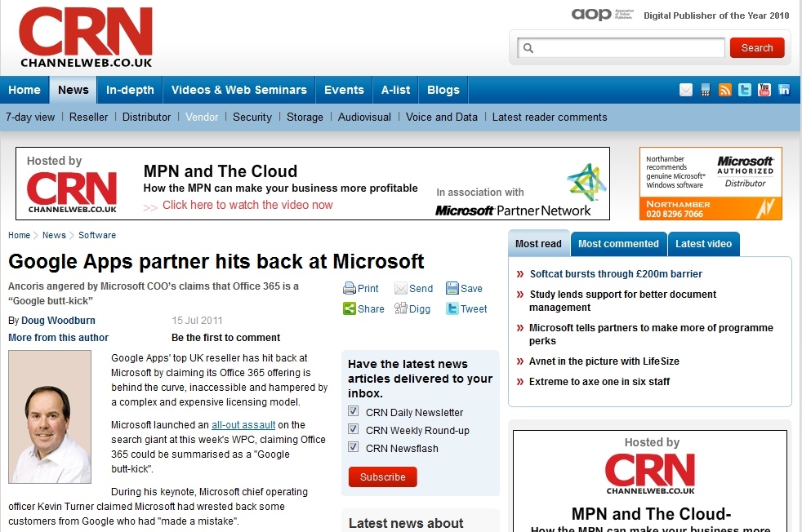View Latest reader comments

tap(550, 117)
